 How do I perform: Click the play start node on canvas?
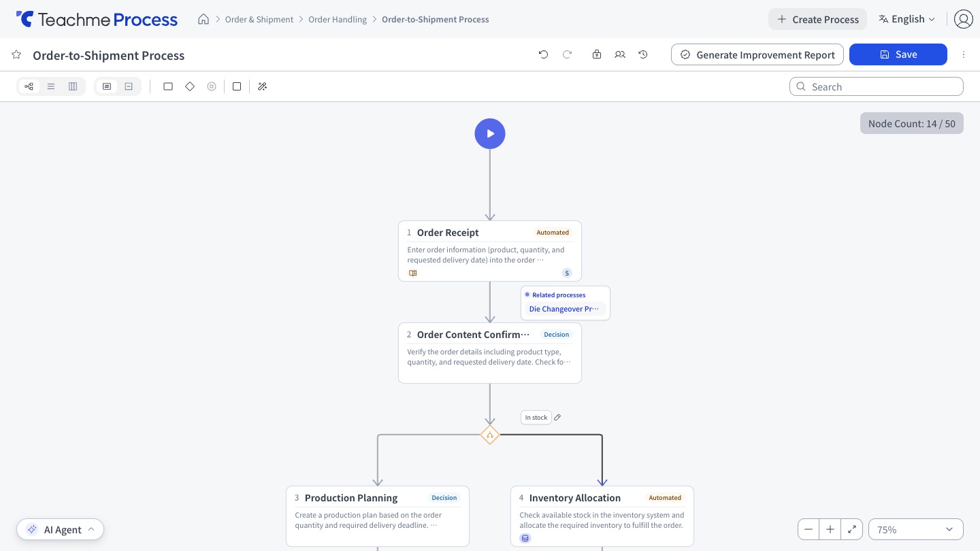tap(490, 134)
